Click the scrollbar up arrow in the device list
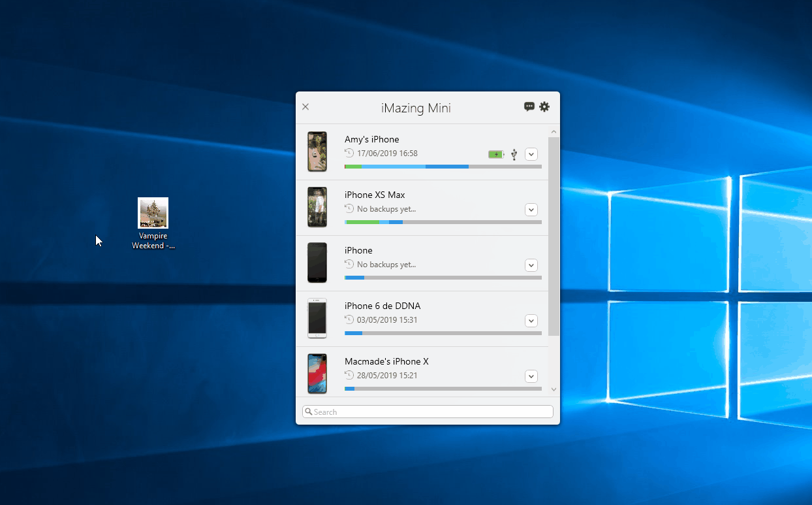Screen dimensions: 812x505 pyautogui.click(x=554, y=130)
